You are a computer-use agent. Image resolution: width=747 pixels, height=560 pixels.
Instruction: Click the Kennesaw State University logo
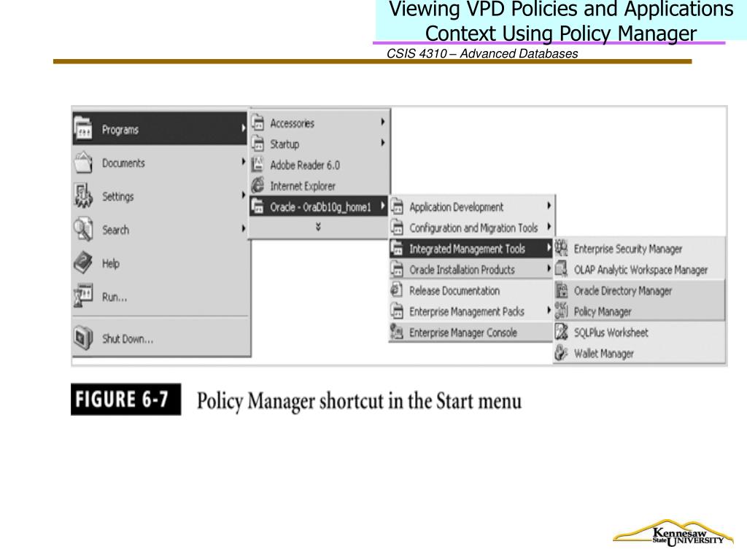673,533
